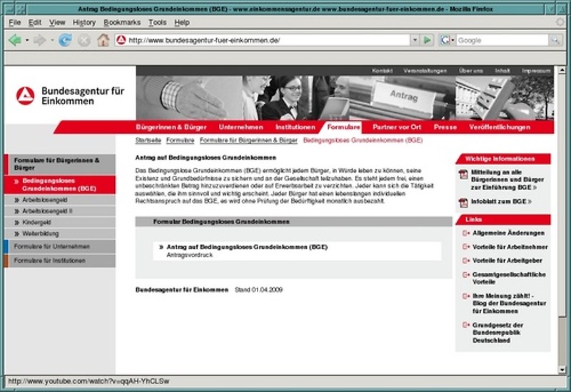Click the green Back arrow button
571x392 pixels.
tap(15, 40)
